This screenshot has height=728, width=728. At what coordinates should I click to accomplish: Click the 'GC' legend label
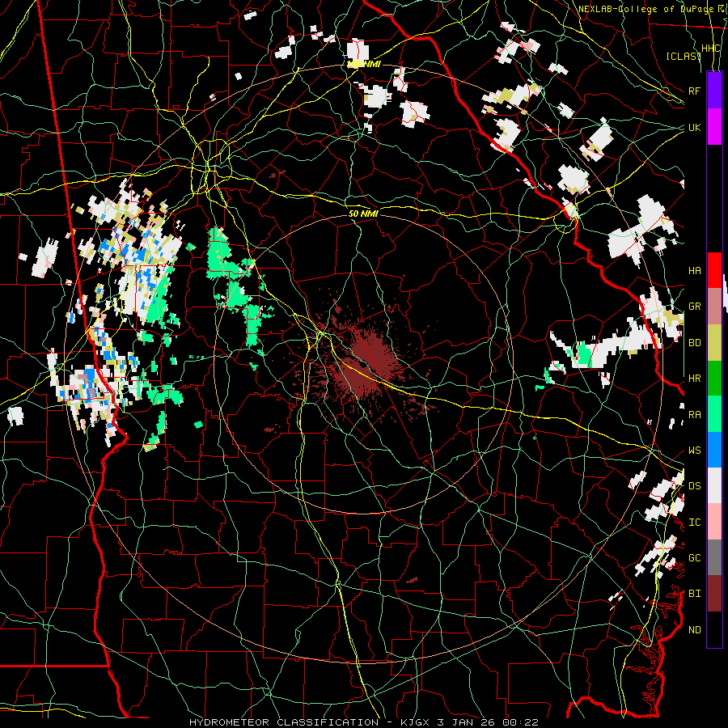pyautogui.click(x=694, y=558)
